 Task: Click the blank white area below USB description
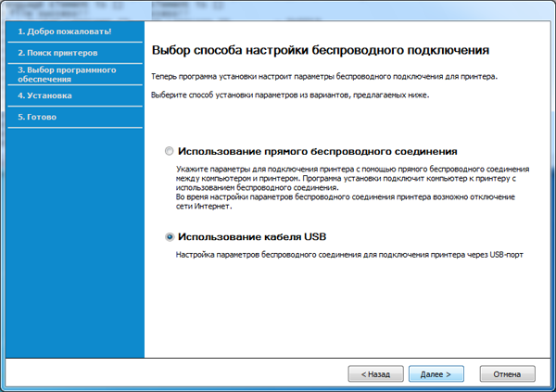350,306
